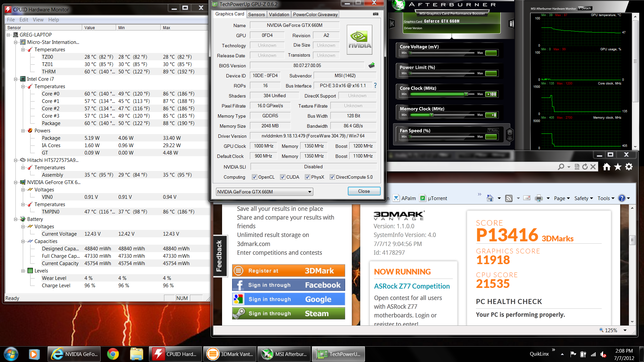Collapse the GREG-LAPTOP tree node
The width and height of the screenshot is (644, 362).
tap(8, 35)
